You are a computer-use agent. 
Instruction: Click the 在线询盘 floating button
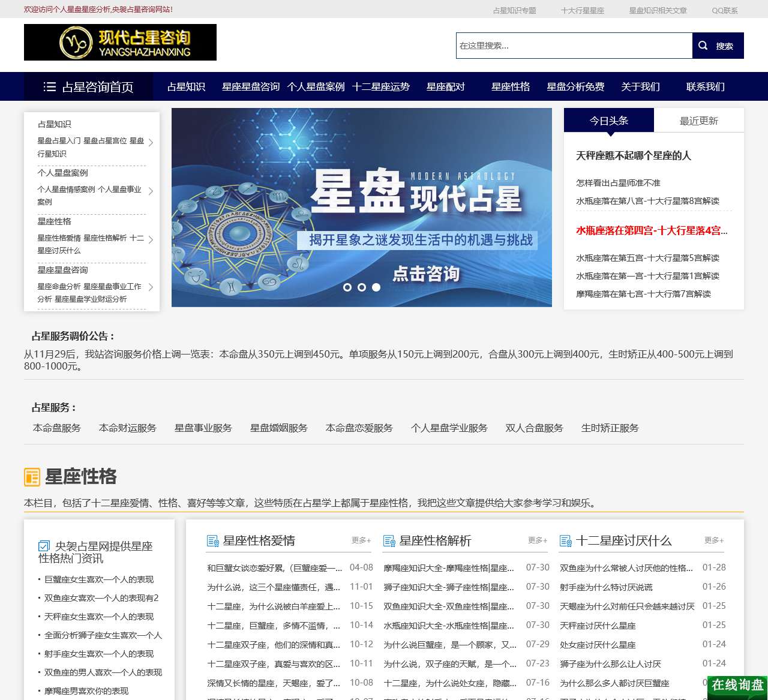coord(737,686)
